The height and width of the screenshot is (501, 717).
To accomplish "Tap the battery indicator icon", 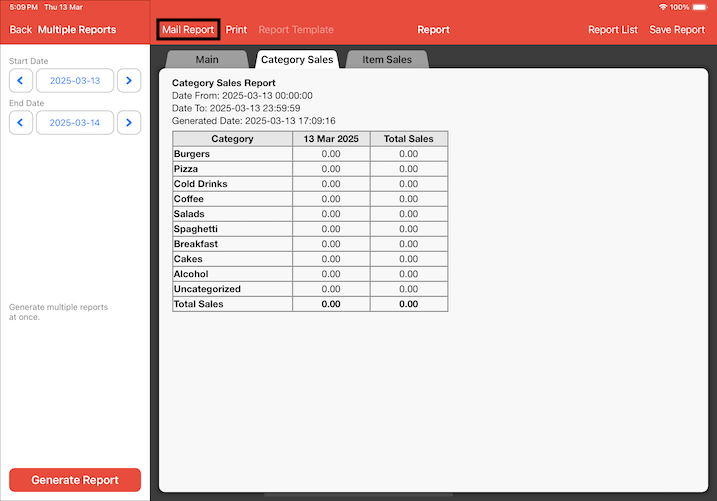I will point(700,7).
